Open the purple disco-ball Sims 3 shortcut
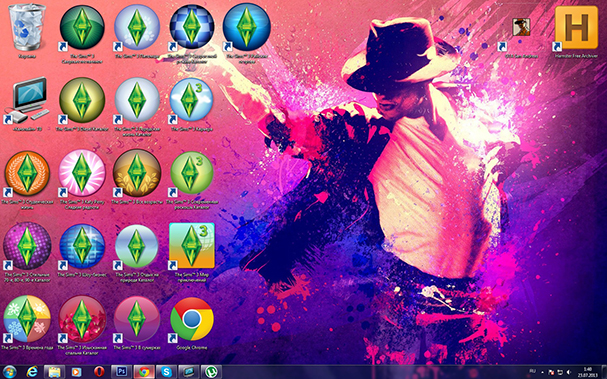 click(27, 246)
